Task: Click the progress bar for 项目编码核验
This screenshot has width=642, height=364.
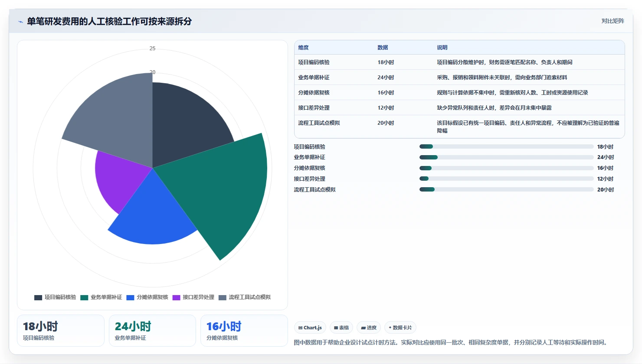Action: 506,146
